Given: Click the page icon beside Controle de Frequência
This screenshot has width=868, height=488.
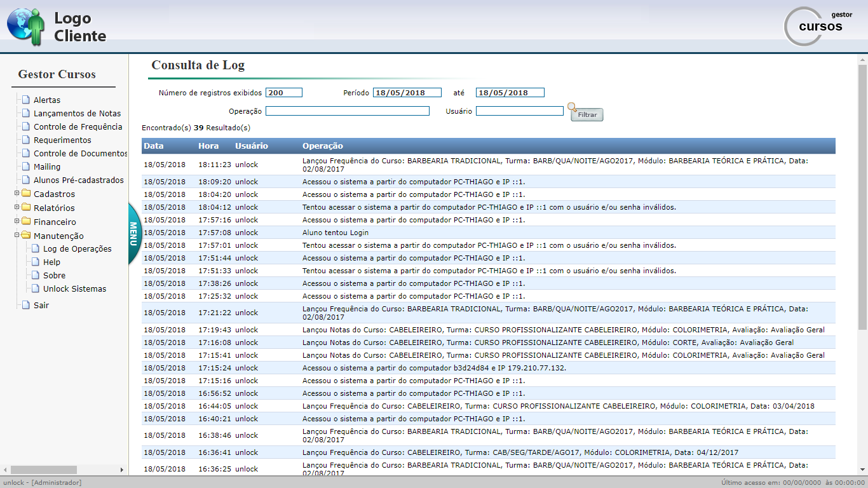Looking at the screenshot, I should (x=25, y=126).
